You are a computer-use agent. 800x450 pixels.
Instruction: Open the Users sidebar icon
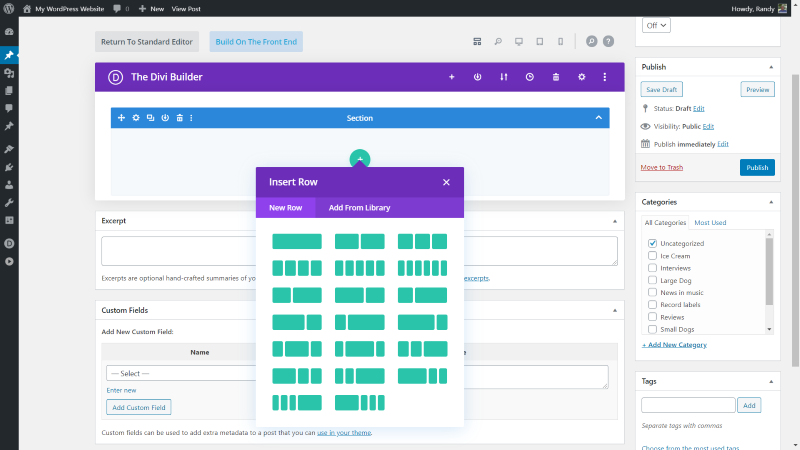(x=9, y=185)
